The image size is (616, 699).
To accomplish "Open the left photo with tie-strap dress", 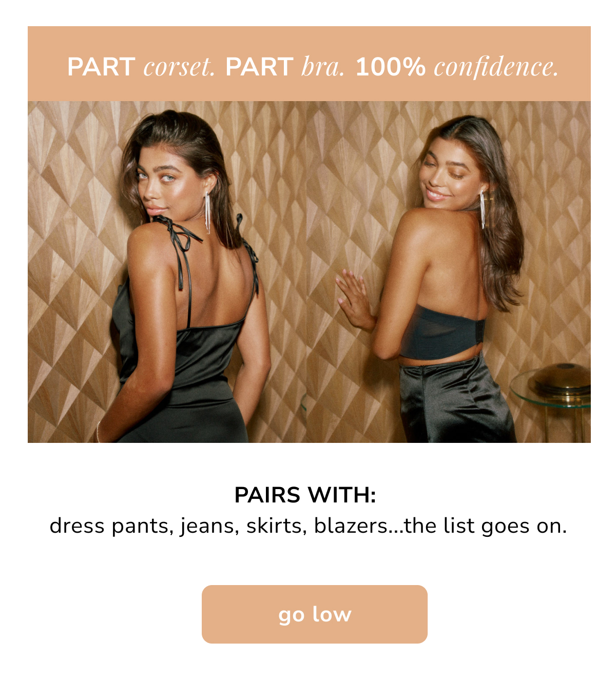I will [x=167, y=271].
